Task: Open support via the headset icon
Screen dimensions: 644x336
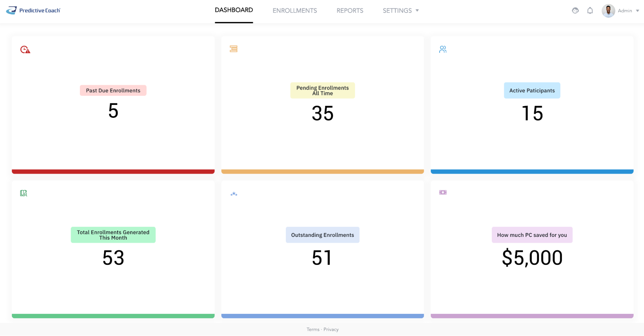Action: pos(575,10)
